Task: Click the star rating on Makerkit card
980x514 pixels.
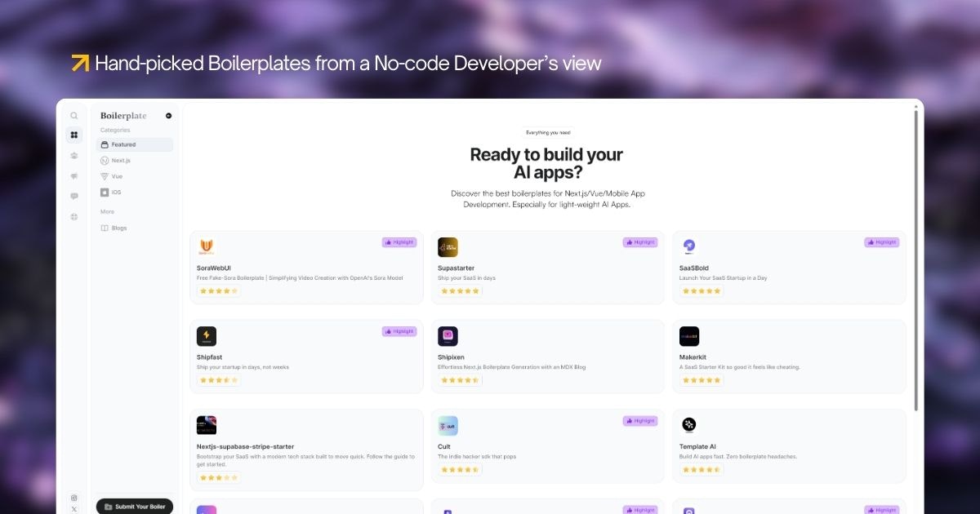Action: [x=702, y=379]
